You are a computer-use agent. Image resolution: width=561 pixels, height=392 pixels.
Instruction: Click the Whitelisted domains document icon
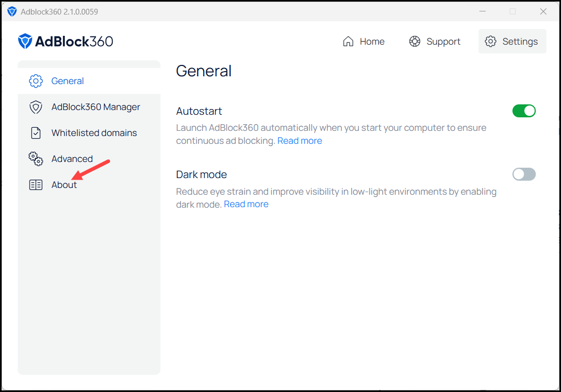click(36, 133)
